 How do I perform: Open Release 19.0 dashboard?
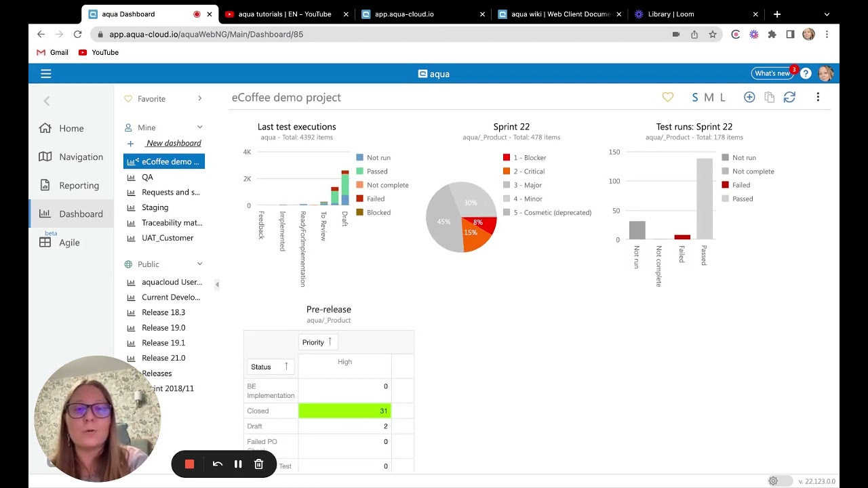coord(163,327)
